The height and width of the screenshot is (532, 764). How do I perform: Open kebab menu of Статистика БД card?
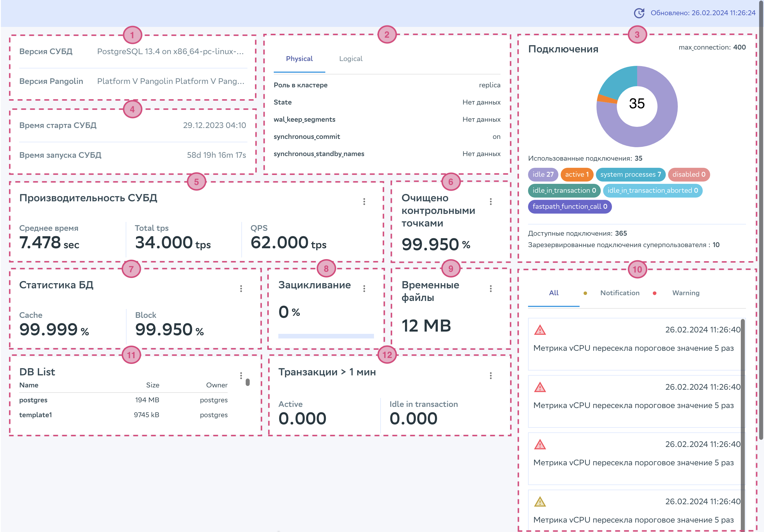(x=241, y=288)
